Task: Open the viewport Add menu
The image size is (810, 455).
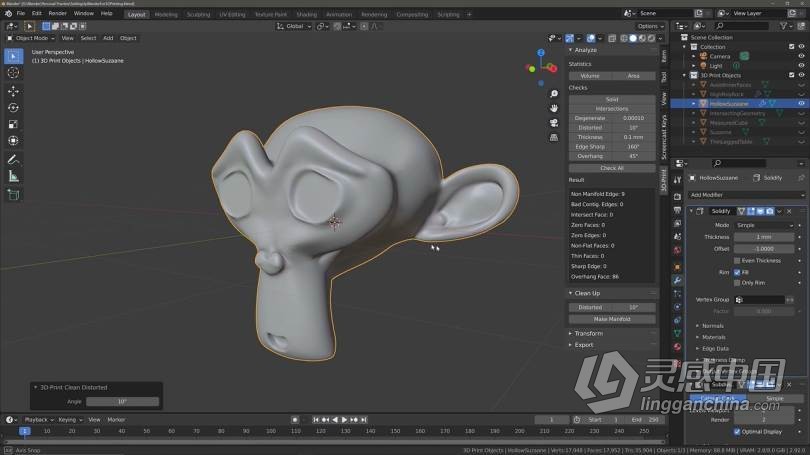Action: (108, 38)
